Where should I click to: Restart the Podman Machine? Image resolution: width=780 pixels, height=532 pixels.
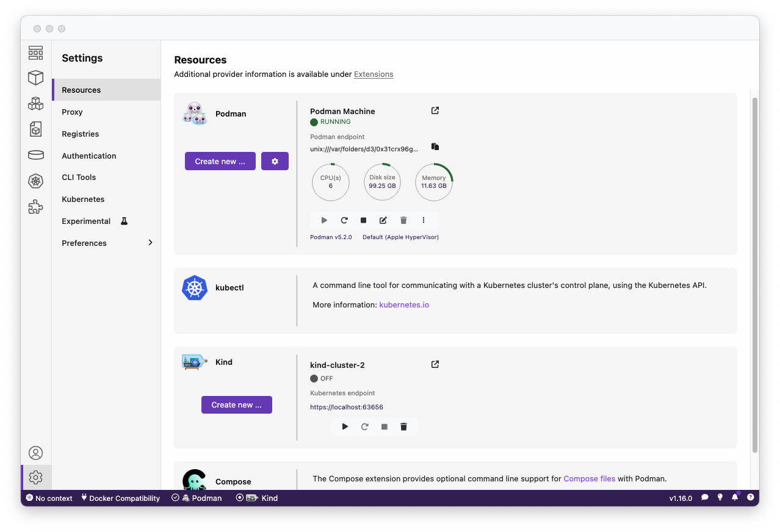click(344, 220)
